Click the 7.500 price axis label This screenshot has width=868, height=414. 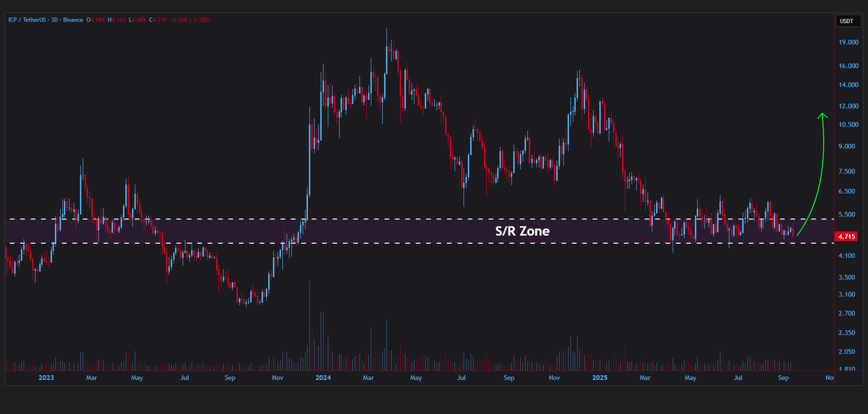click(x=848, y=172)
